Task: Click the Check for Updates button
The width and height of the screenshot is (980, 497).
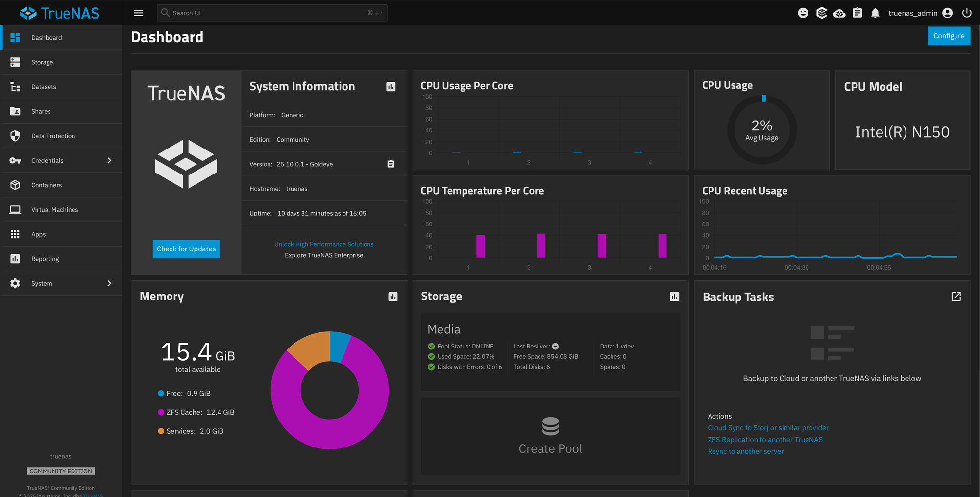Action: tap(186, 249)
